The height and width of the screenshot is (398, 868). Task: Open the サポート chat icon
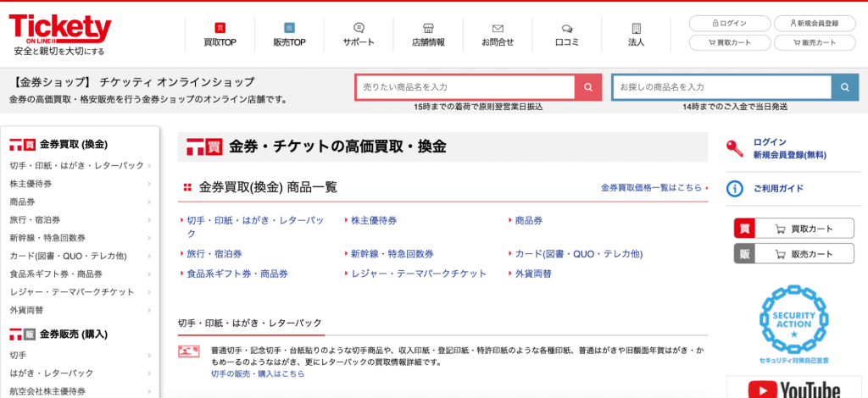(359, 34)
